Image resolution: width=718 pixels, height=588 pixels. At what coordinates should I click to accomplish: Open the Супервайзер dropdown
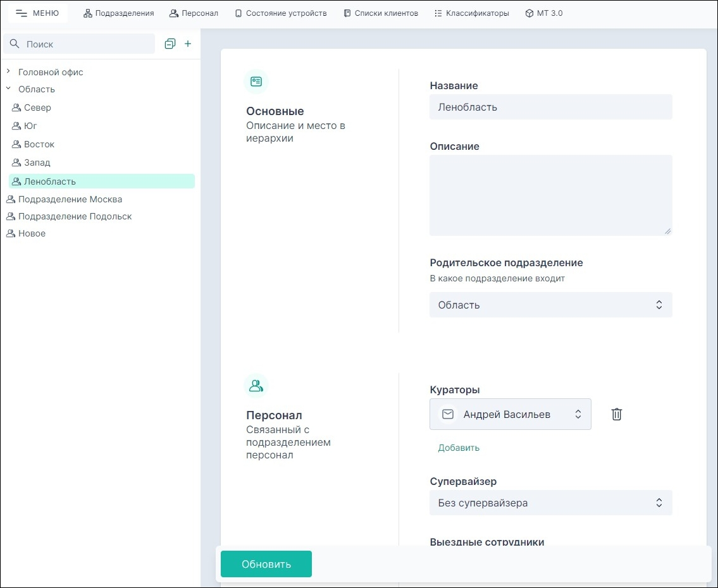[x=550, y=503]
